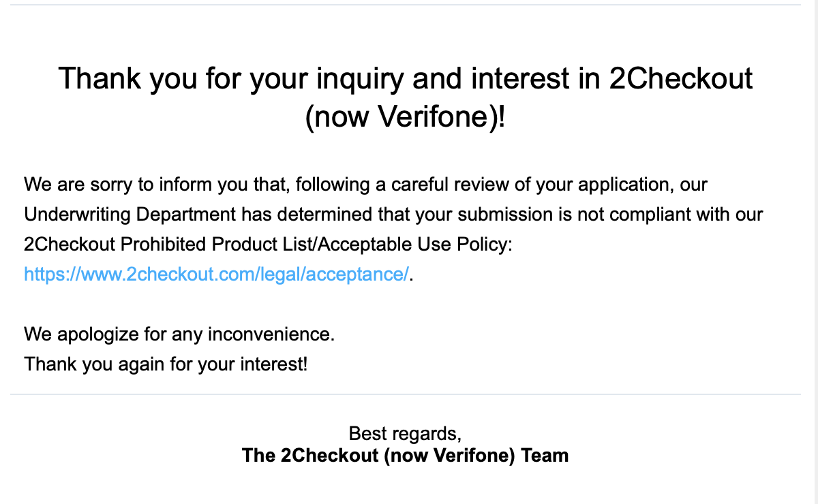Click the horizontal divider above the signature
The width and height of the screenshot is (818, 504).
tap(406, 394)
